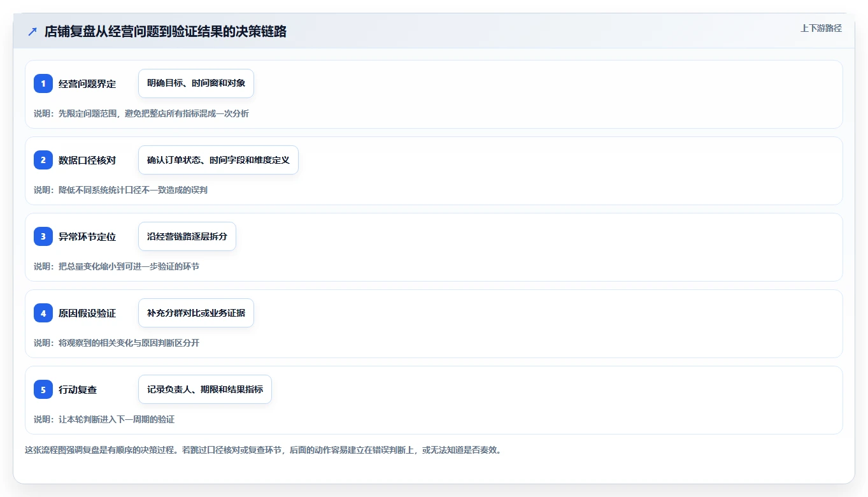This screenshot has height=497, width=868.
Task: Click the step 5 number badge
Action: (43, 389)
